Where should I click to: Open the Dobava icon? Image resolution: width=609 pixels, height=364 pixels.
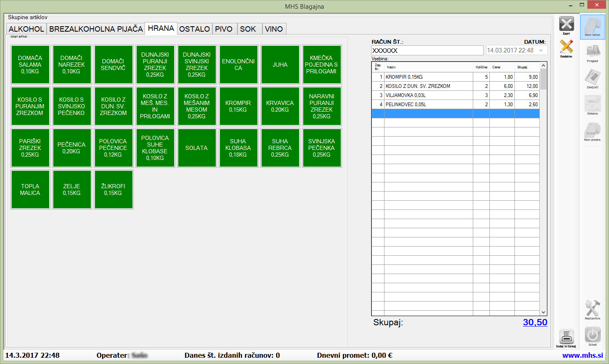coord(592,104)
